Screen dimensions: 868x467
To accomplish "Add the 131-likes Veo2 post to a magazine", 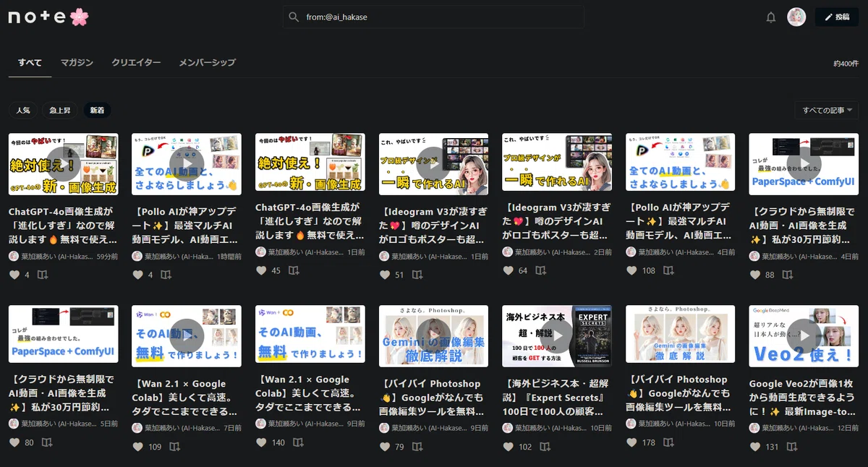I will [793, 447].
